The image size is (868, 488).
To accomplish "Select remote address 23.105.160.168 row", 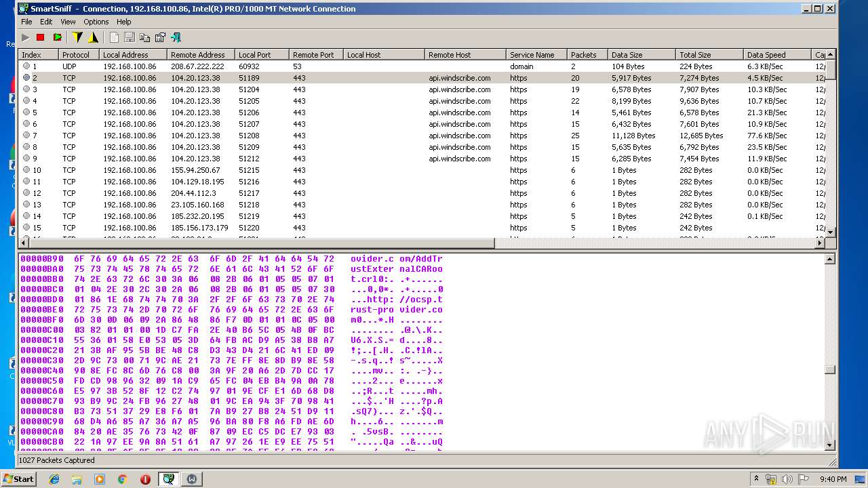I will pos(422,205).
